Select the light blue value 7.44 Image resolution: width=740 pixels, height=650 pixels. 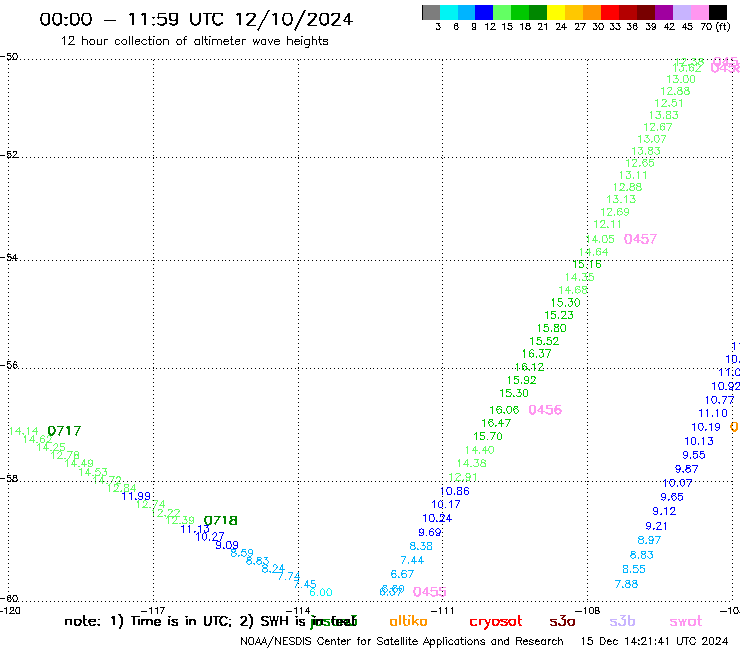click(412, 560)
